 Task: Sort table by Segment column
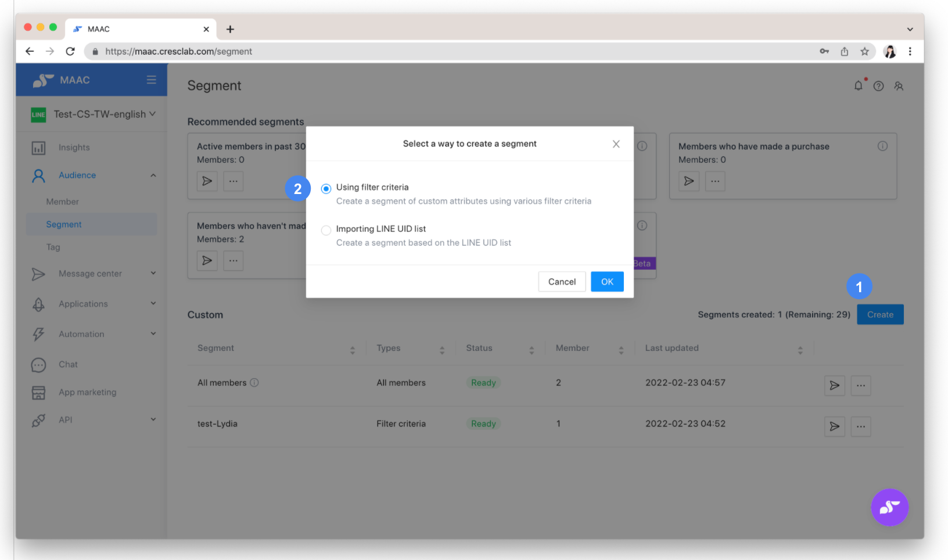[352, 350]
